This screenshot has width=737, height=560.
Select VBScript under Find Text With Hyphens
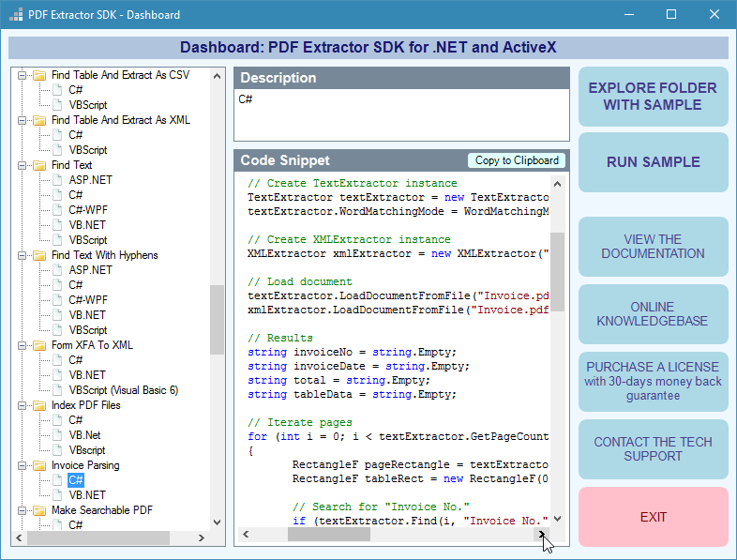pos(88,330)
